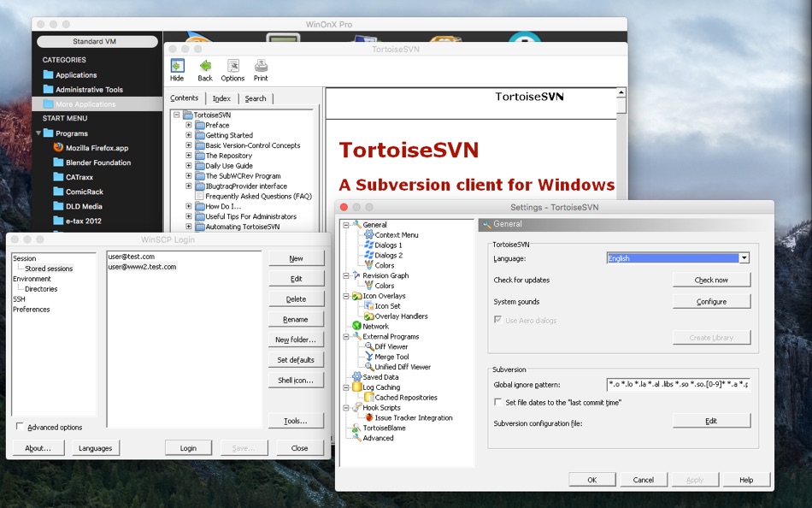
Task: Select the user@www2.test.com stored session
Action: pyautogui.click(x=140, y=265)
